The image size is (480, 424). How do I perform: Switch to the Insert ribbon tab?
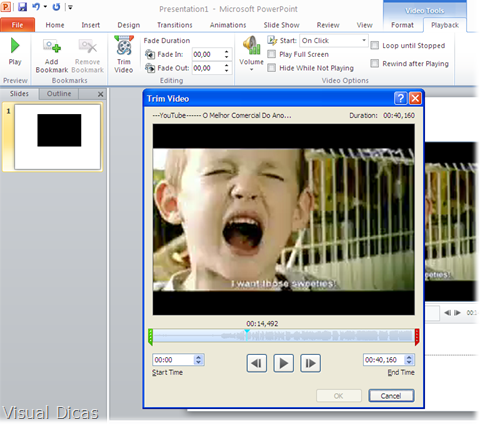(91, 25)
